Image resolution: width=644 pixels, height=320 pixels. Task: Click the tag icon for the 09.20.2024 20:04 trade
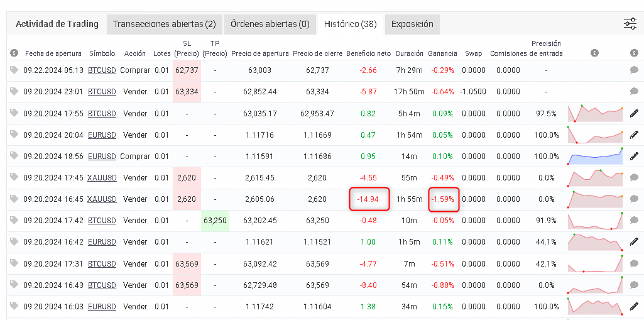14,135
